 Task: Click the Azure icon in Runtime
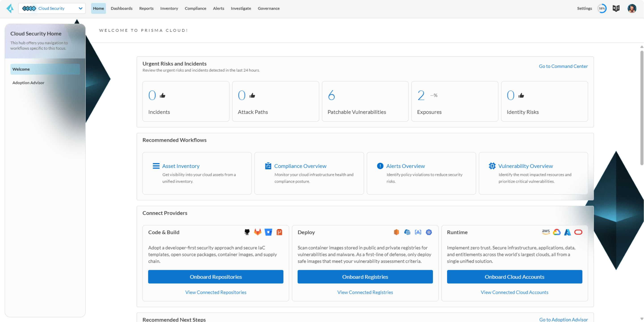tap(567, 232)
